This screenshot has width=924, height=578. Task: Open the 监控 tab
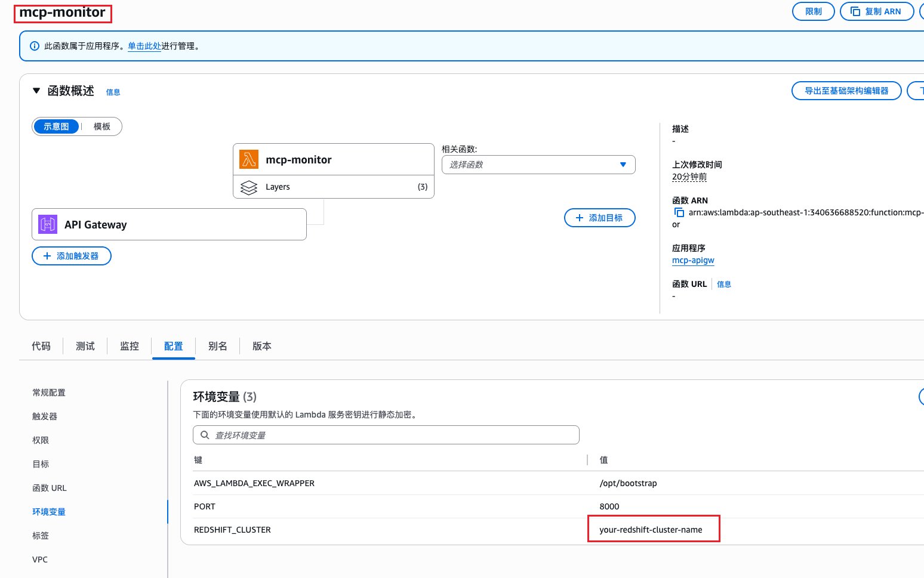point(130,346)
